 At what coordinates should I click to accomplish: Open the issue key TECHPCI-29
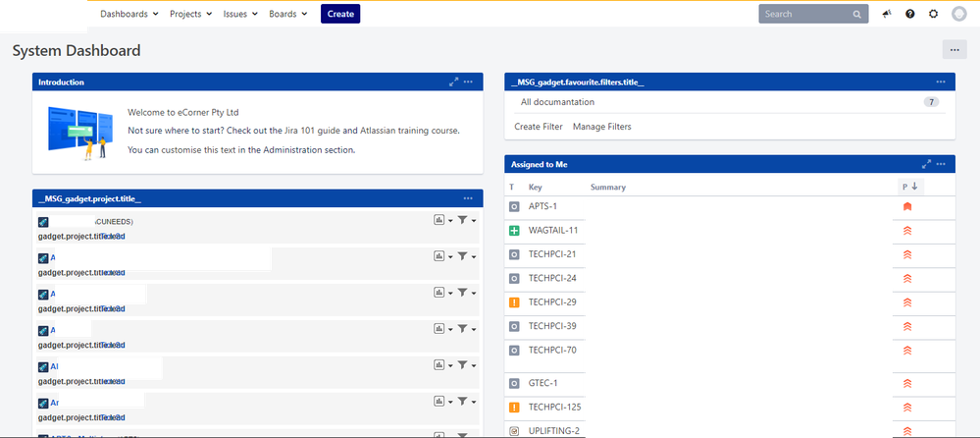(x=552, y=302)
